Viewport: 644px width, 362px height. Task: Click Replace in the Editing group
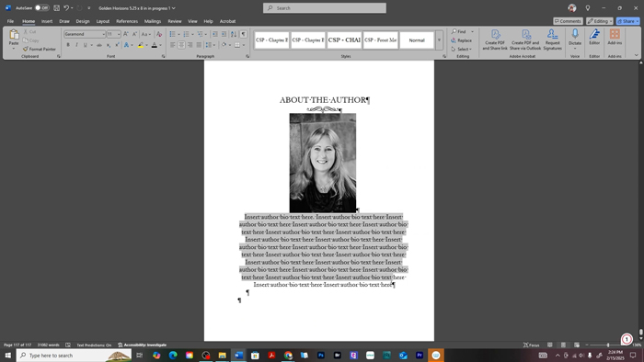(461, 40)
